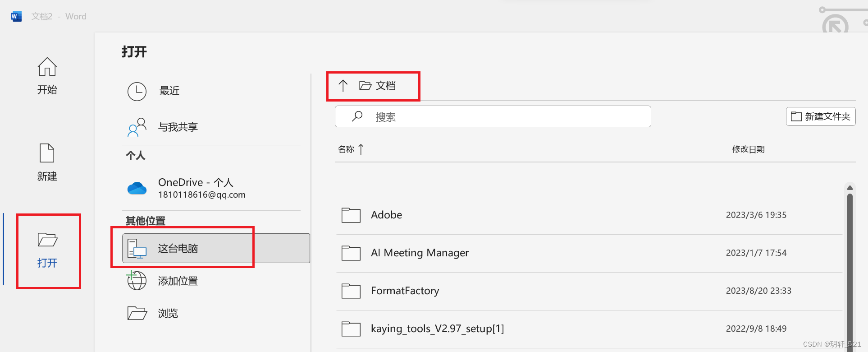Click the clock icon next to 最近

pos(137,91)
